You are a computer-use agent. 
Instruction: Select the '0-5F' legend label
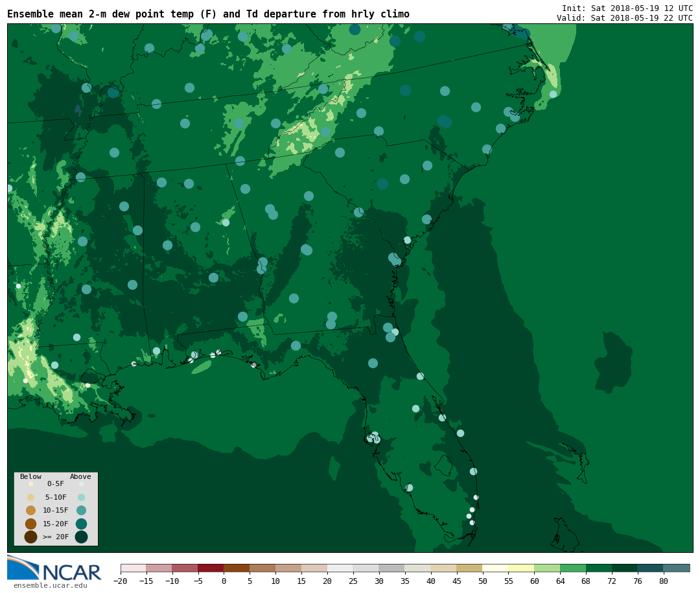click(56, 483)
